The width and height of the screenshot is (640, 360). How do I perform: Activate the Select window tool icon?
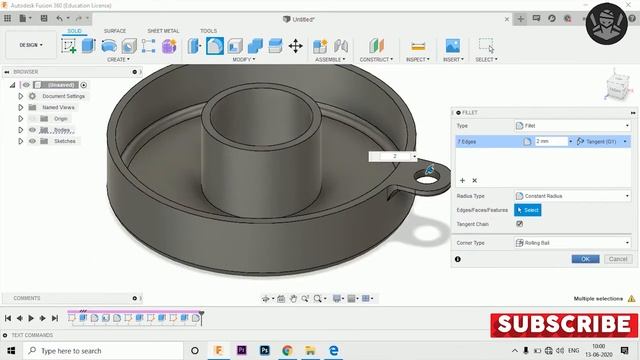[x=486, y=46]
